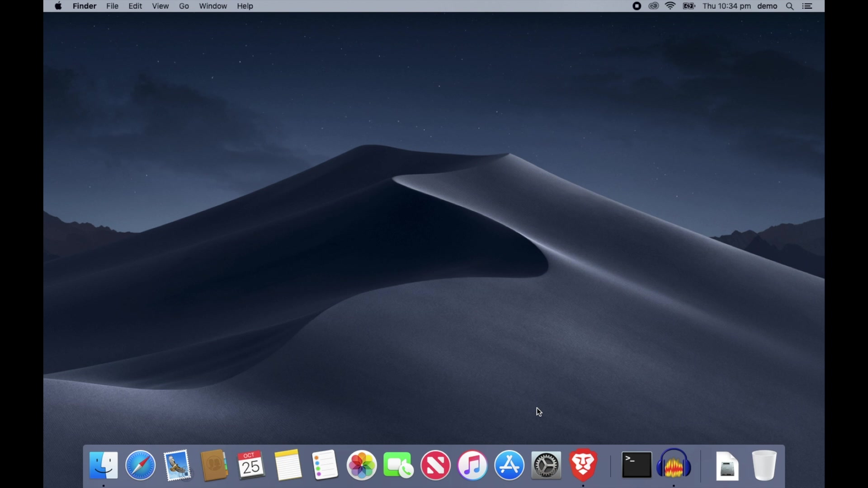Open the Photos app

[362, 465]
